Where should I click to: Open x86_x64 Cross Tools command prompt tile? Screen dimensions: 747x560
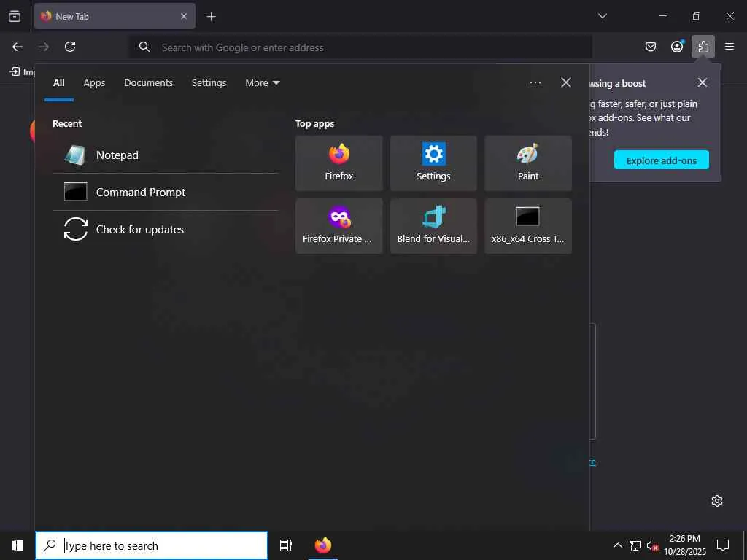(528, 226)
